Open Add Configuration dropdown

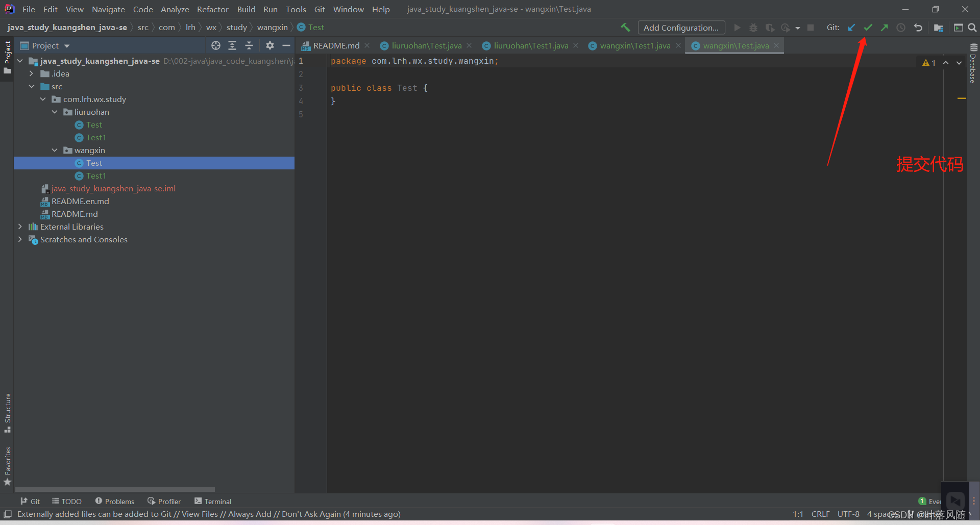(x=681, y=28)
